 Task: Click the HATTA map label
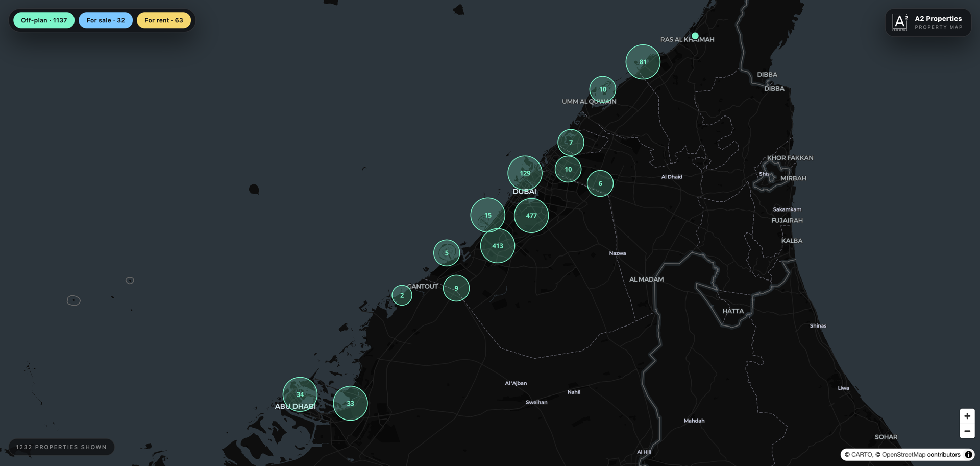[x=733, y=311]
